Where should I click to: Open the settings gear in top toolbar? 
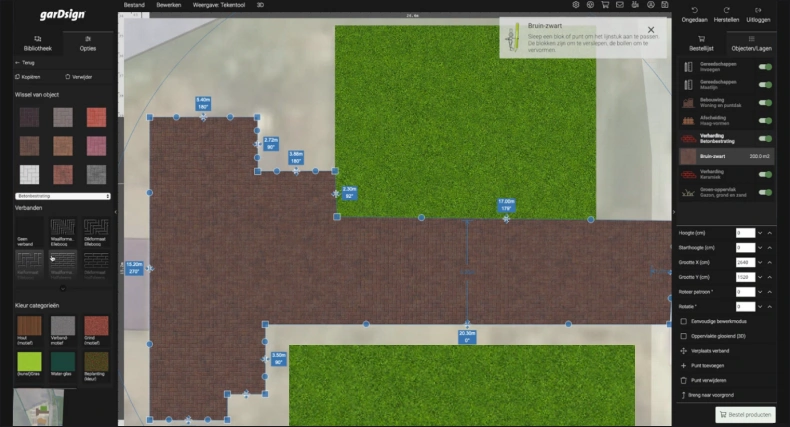click(x=576, y=5)
